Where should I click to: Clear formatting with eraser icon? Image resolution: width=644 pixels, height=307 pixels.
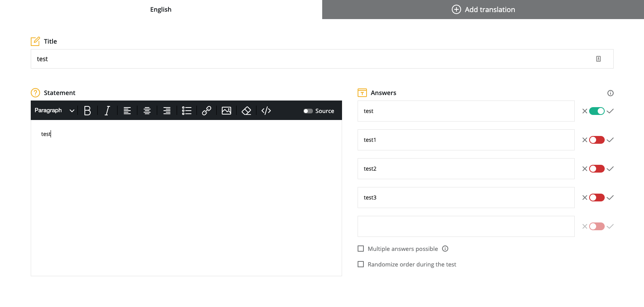pos(246,111)
